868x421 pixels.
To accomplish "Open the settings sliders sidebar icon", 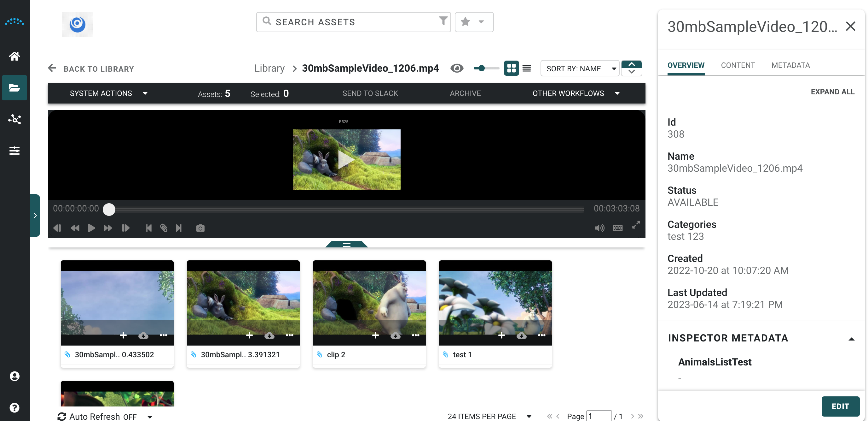I will coord(14,151).
